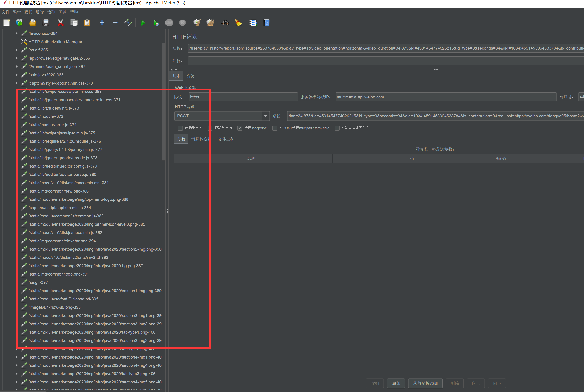Click the Save floppy disk icon
The image size is (584, 392).
(x=46, y=23)
